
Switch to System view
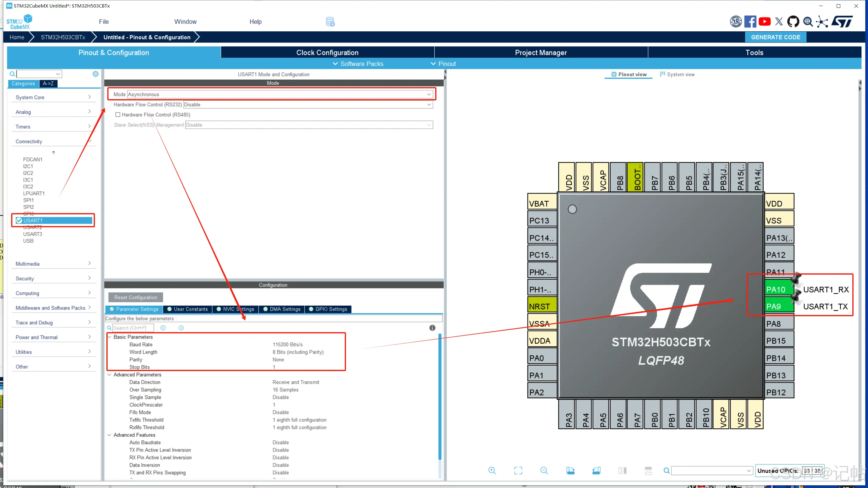click(x=677, y=74)
